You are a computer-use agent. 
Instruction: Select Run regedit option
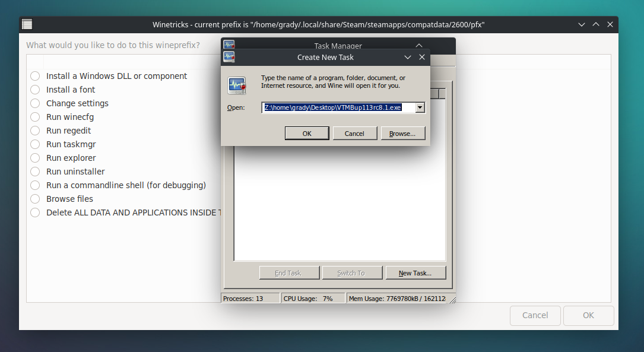pyautogui.click(x=35, y=131)
